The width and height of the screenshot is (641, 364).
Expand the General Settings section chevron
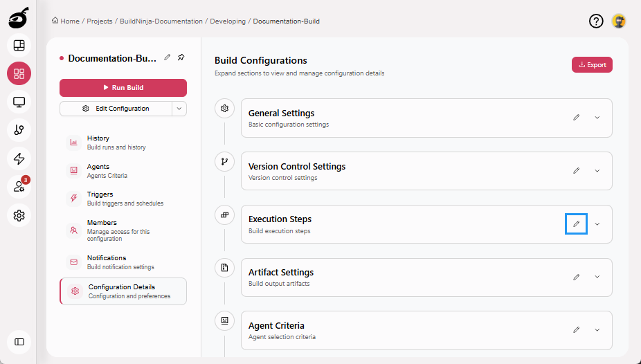(597, 118)
